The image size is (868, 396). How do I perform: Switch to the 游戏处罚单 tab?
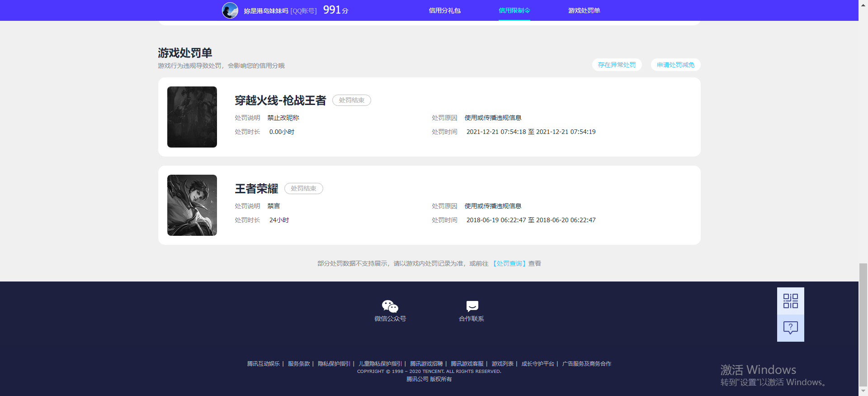coord(584,10)
